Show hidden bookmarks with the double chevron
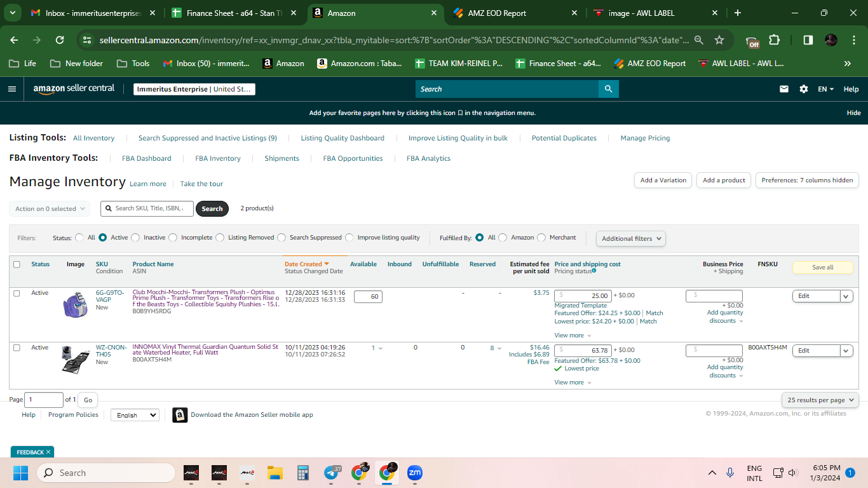The image size is (868, 488). click(x=848, y=64)
